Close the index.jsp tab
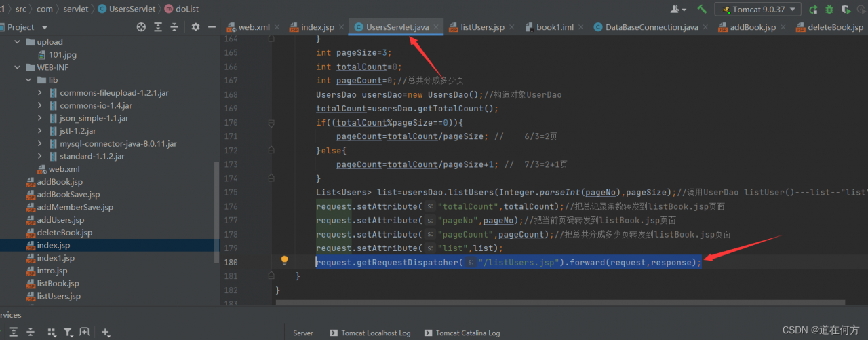This screenshot has height=340, width=868. [341, 28]
